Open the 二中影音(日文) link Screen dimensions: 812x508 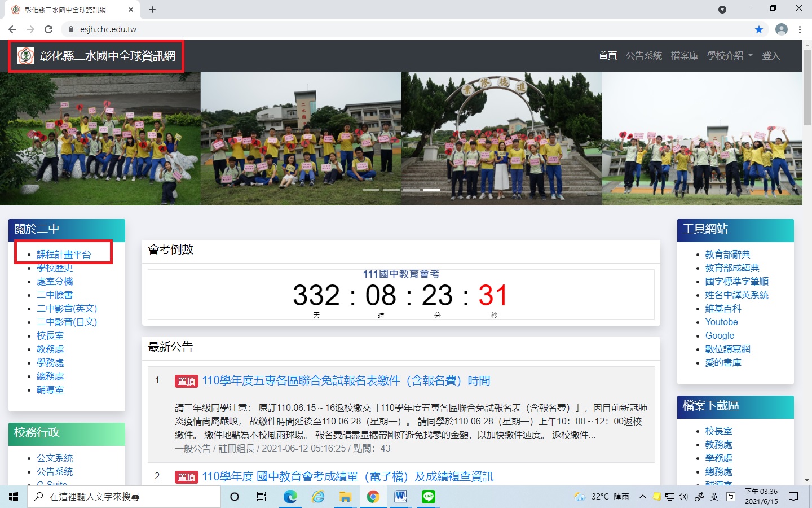(x=67, y=322)
